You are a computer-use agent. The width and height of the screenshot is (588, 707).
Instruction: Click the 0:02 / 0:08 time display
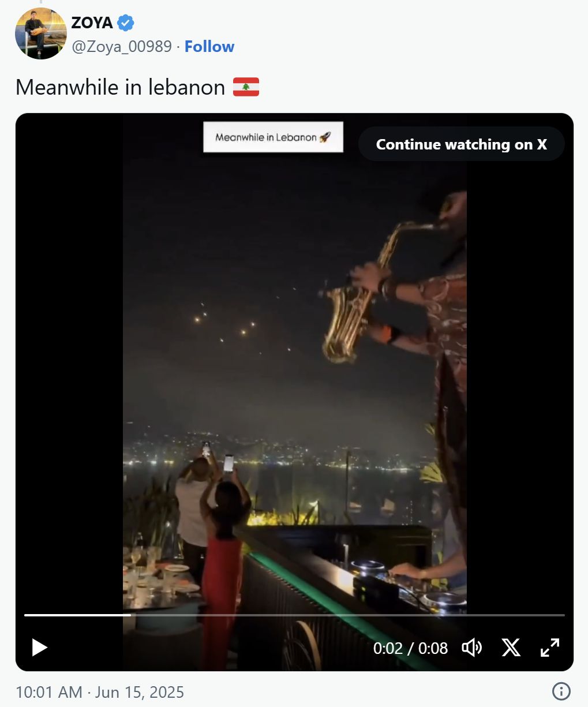410,648
